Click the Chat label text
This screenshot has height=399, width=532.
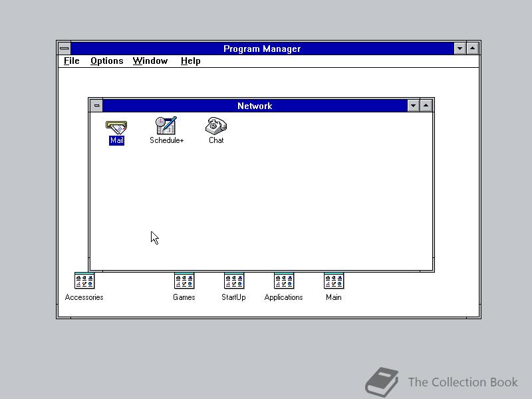(216, 140)
